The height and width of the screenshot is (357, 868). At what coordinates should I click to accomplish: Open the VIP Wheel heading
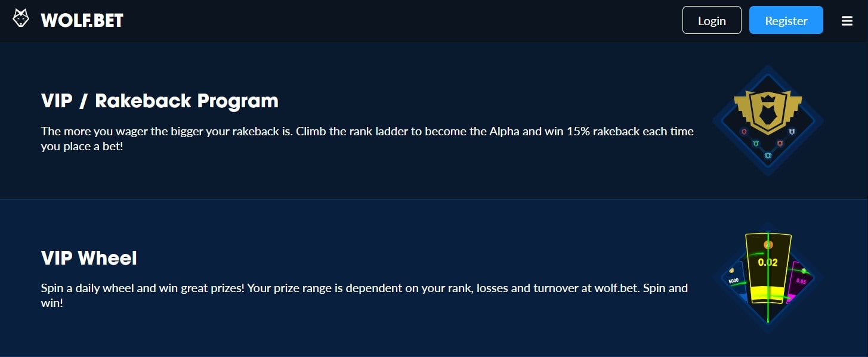pyautogui.click(x=89, y=258)
